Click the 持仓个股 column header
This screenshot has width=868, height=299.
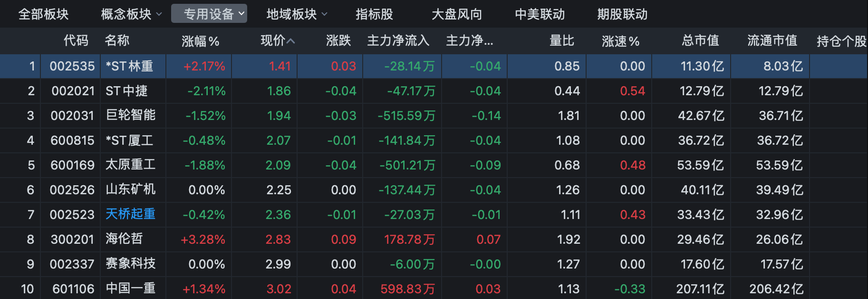coord(841,41)
